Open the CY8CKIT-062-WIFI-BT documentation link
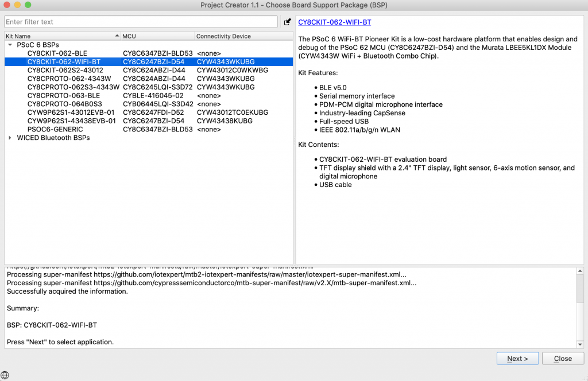Image resolution: width=588 pixels, height=381 pixels. [x=335, y=22]
